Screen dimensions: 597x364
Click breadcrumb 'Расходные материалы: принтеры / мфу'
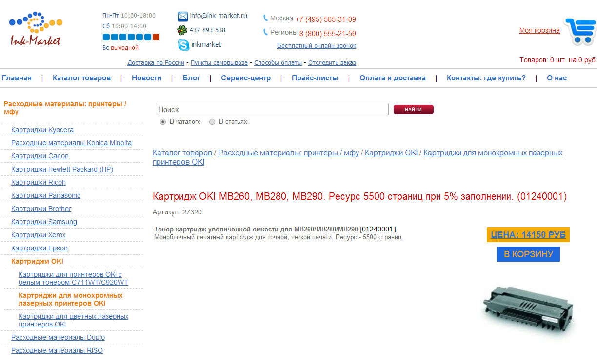pyautogui.click(x=288, y=153)
